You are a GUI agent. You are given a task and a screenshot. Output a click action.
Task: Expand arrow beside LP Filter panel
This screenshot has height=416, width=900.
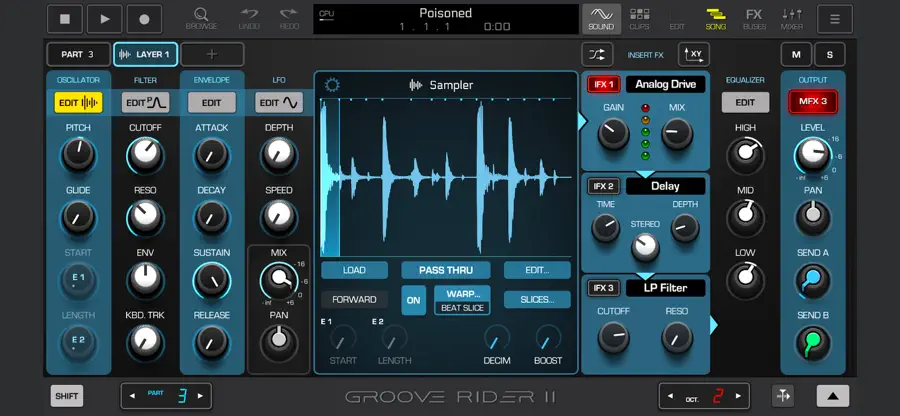click(713, 325)
